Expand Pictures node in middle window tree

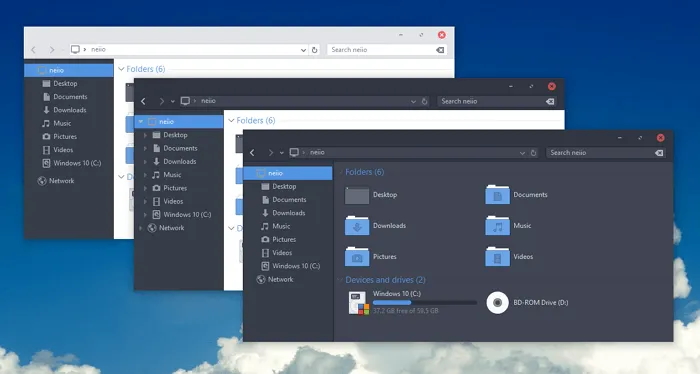point(145,188)
